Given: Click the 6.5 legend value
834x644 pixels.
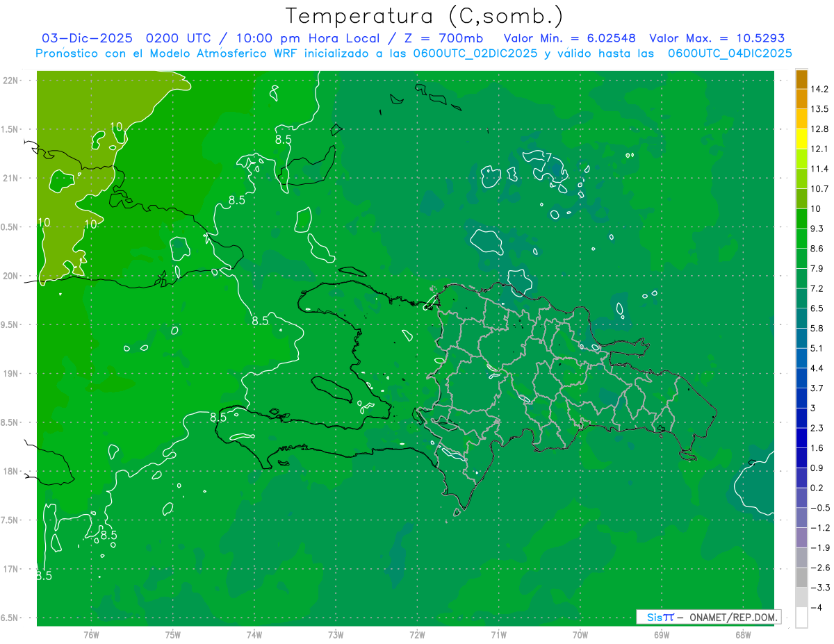Looking at the screenshot, I should pyautogui.click(x=817, y=308).
